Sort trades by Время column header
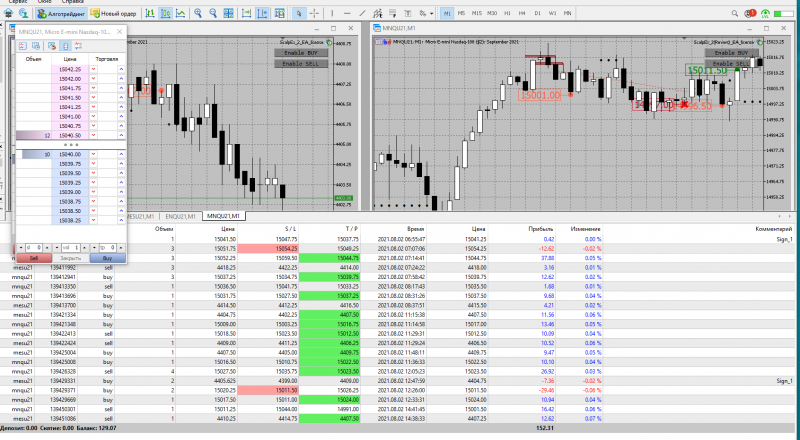Screen dimensions: 800x440 point(416,229)
